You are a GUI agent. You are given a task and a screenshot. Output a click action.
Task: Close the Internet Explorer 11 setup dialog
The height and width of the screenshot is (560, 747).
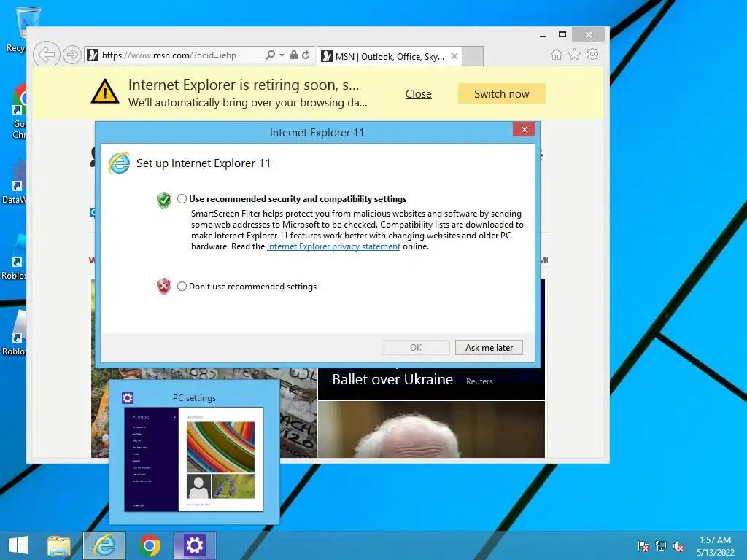tap(524, 130)
